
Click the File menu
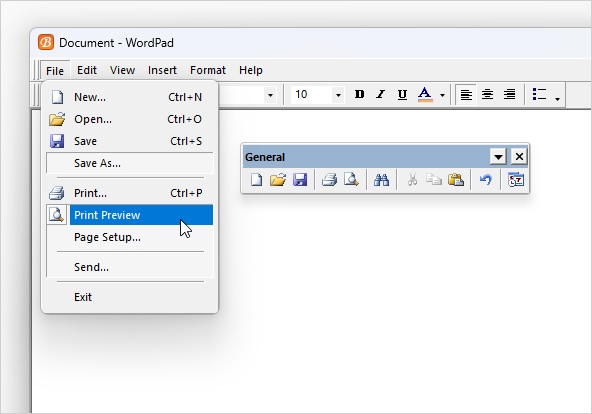pyautogui.click(x=55, y=71)
